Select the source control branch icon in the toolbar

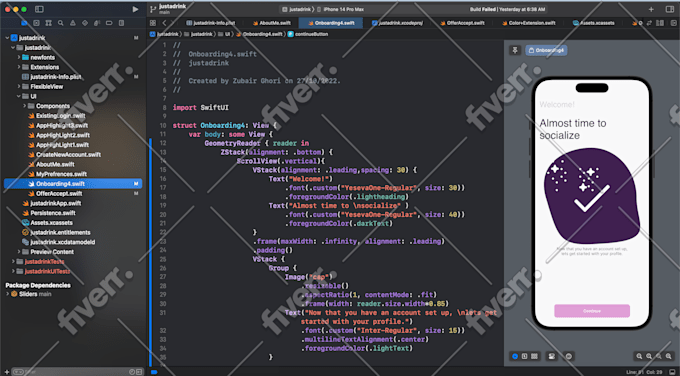[x=153, y=9]
